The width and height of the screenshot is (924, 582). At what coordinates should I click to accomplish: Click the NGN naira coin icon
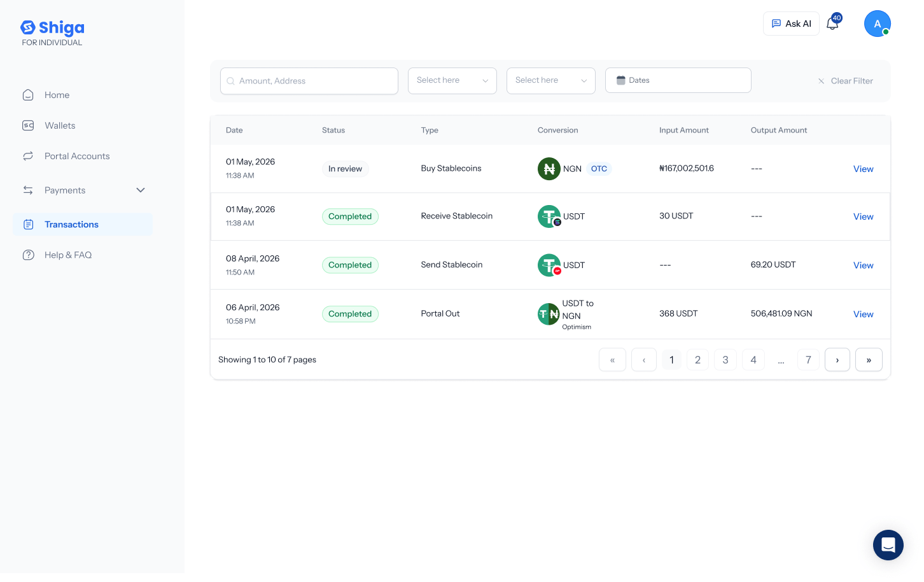pyautogui.click(x=549, y=169)
